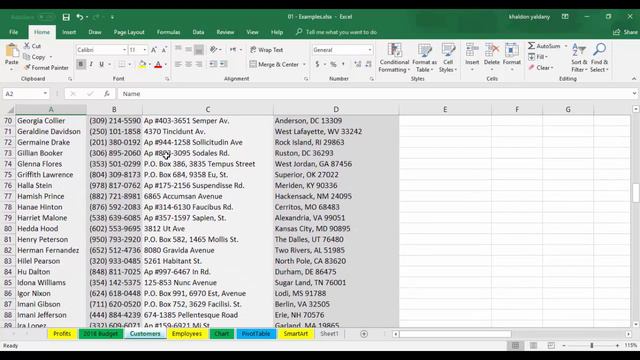
Task: Apply the yellow fill color
Action: [x=142, y=64]
